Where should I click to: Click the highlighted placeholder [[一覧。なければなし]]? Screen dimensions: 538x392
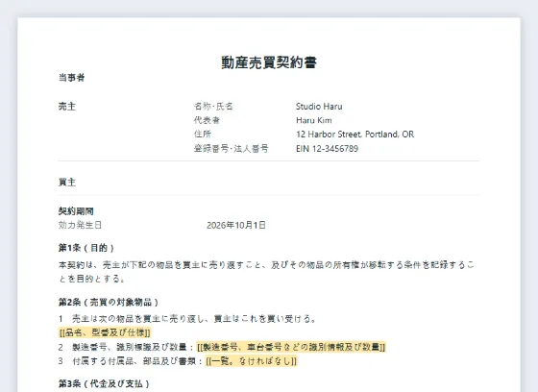click(251, 361)
